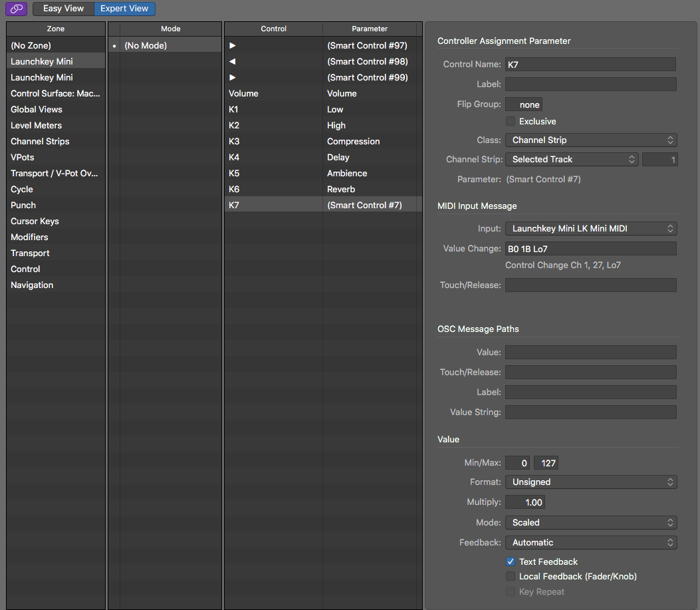This screenshot has height=610, width=700.
Task: Select the K4 Delay control row
Action: (323, 158)
